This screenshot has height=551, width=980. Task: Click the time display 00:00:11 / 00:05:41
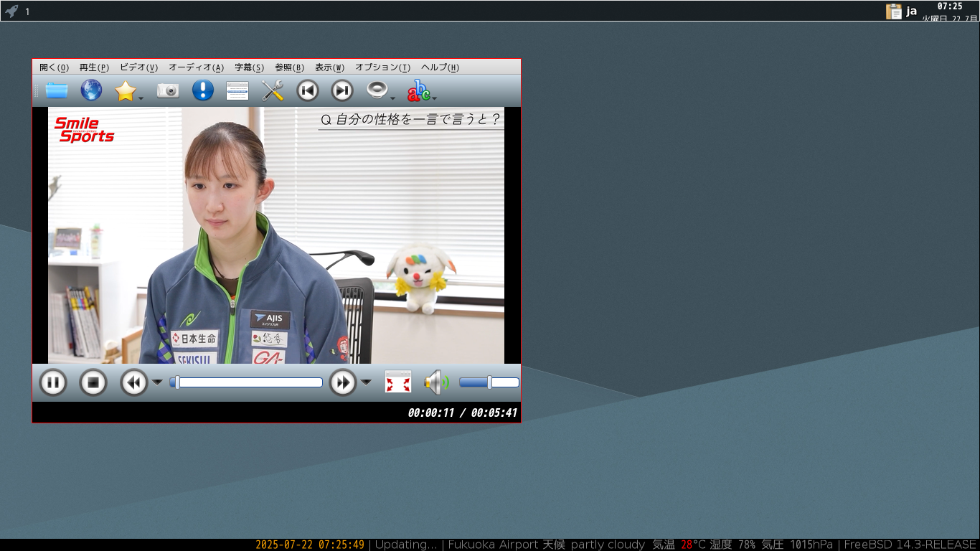click(x=462, y=413)
